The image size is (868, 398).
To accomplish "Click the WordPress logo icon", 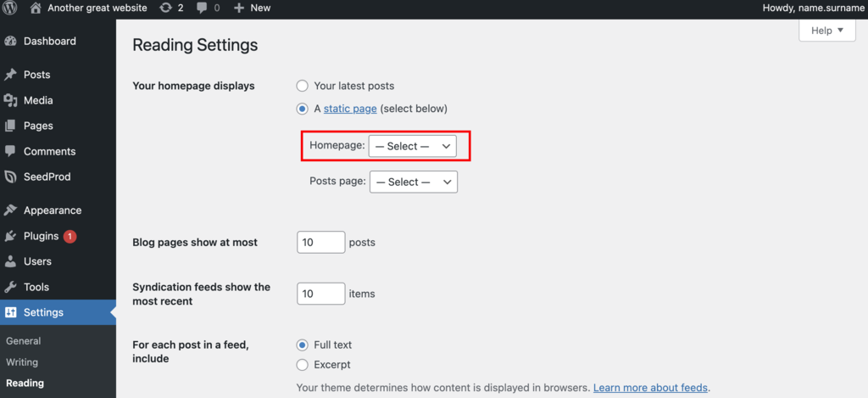I will click(11, 8).
